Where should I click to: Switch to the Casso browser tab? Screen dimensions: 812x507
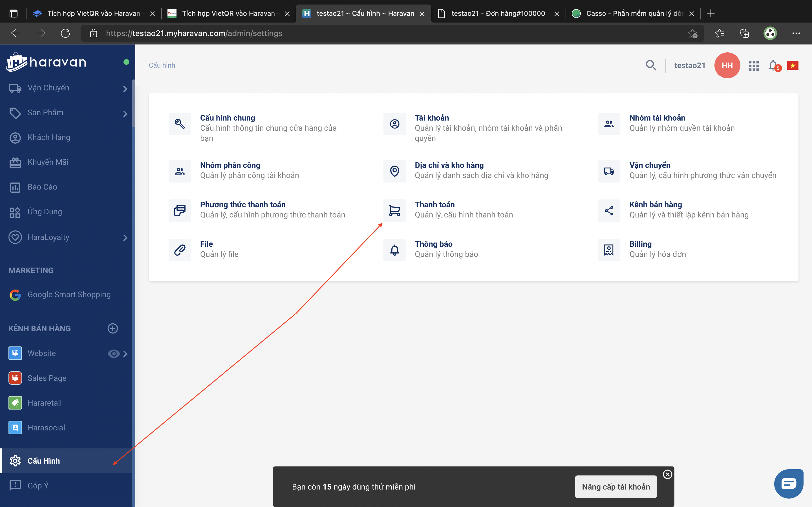[631, 14]
